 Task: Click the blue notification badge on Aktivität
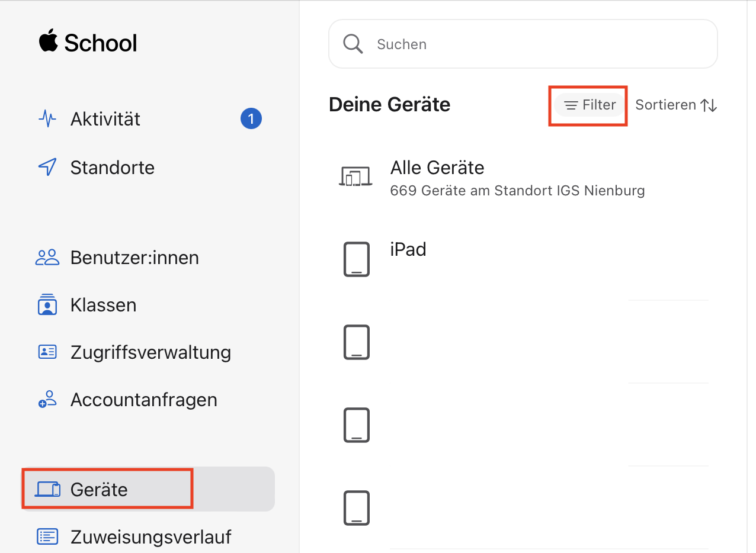click(251, 119)
